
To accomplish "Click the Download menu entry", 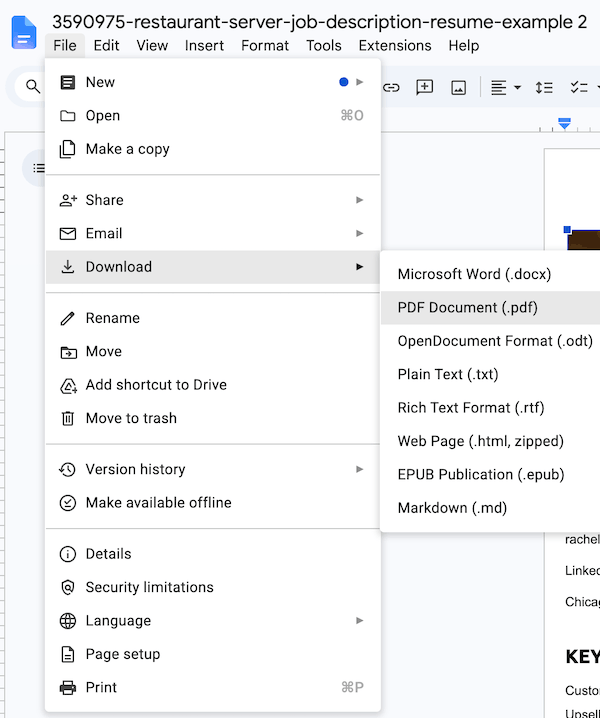I will point(213,267).
